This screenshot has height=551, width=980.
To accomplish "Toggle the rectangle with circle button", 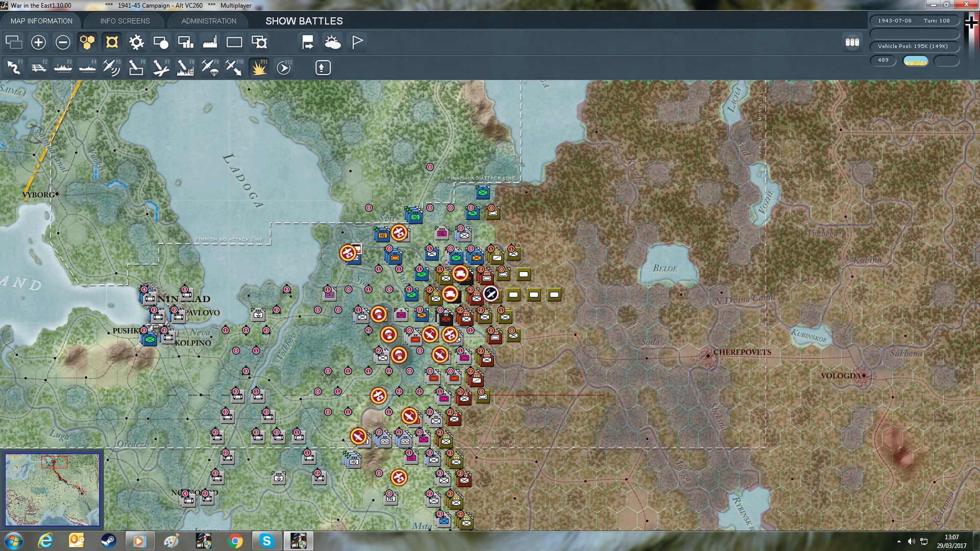I will pos(161,42).
